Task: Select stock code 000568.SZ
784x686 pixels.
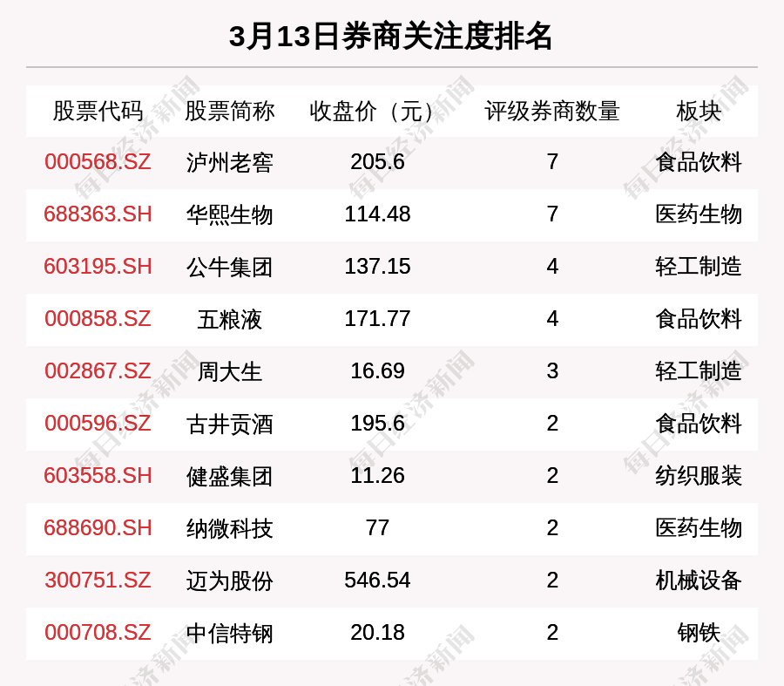Action: click(x=98, y=162)
